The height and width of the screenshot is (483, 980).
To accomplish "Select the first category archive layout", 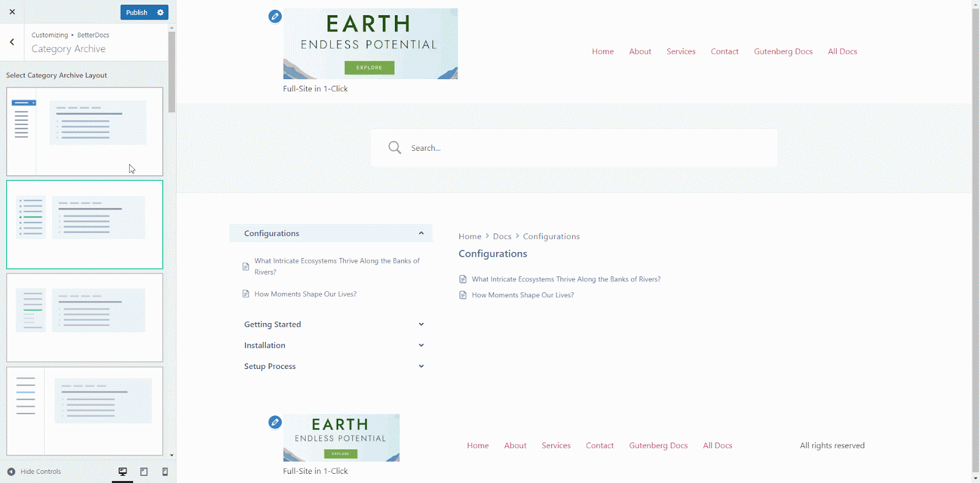I will pyautogui.click(x=85, y=131).
